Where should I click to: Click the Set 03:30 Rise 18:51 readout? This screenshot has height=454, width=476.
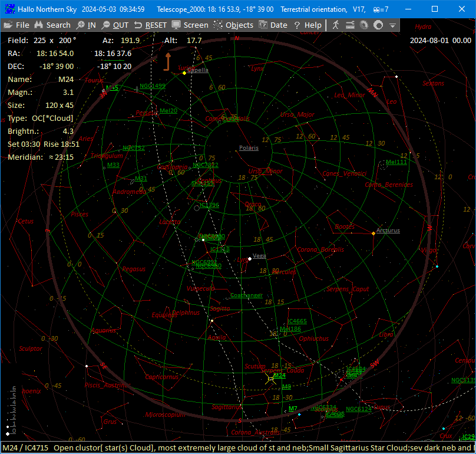click(x=44, y=144)
